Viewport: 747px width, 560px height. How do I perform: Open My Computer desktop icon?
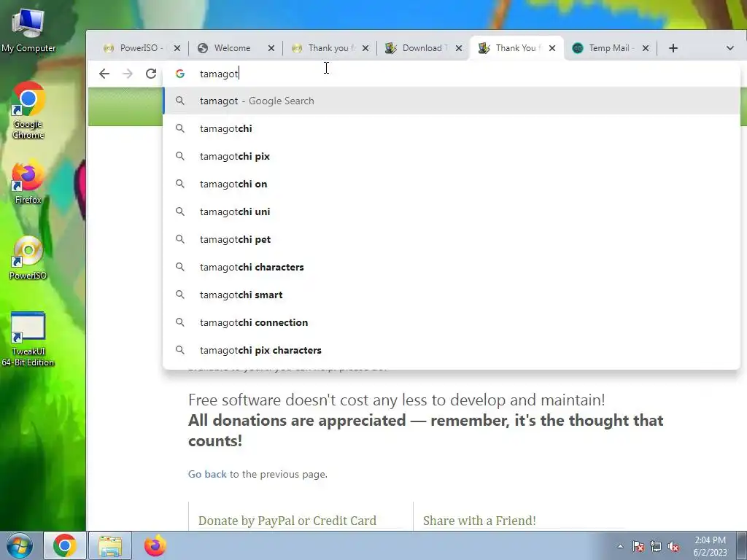pyautogui.click(x=28, y=29)
